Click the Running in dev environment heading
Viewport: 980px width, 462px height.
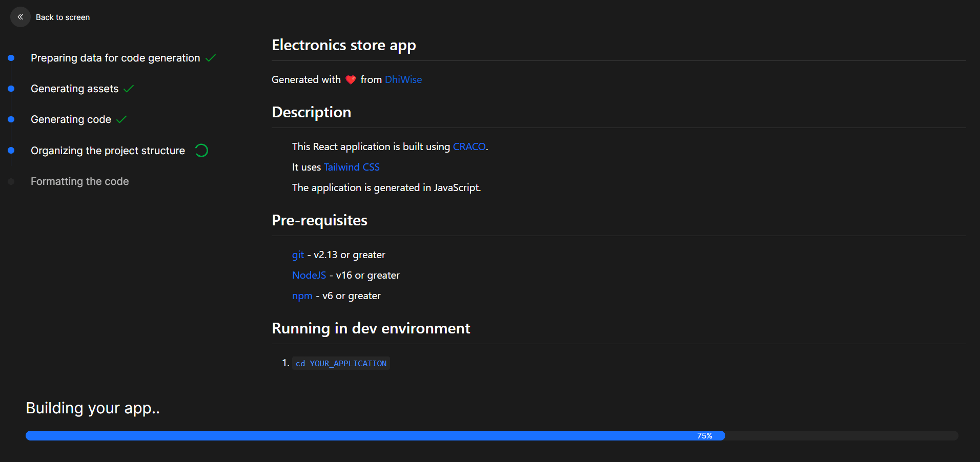(371, 328)
